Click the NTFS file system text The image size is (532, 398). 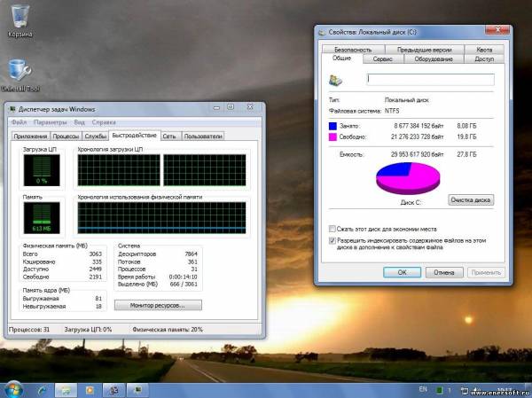point(392,111)
